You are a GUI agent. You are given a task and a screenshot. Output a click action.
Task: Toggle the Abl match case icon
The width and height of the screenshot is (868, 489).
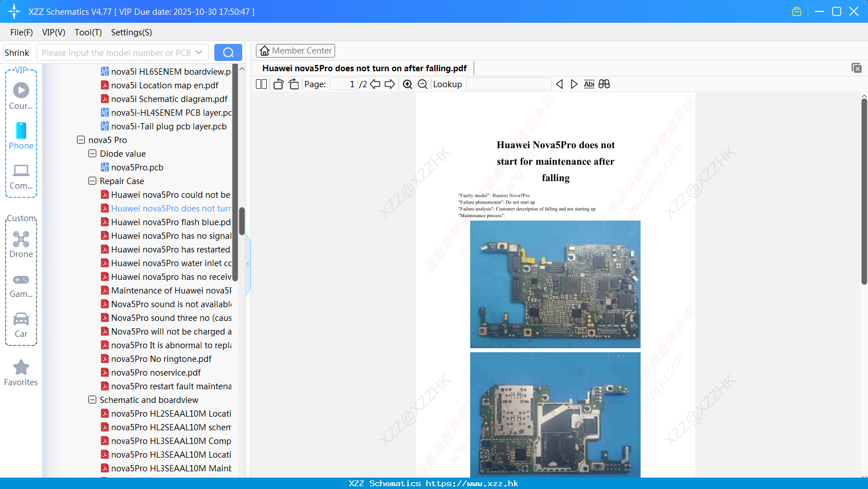click(589, 84)
